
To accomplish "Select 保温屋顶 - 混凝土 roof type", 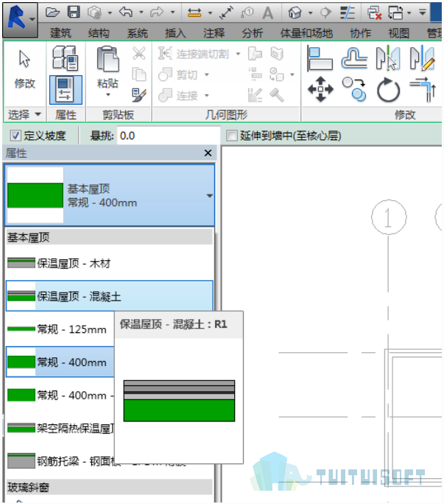I will pyautogui.click(x=109, y=295).
